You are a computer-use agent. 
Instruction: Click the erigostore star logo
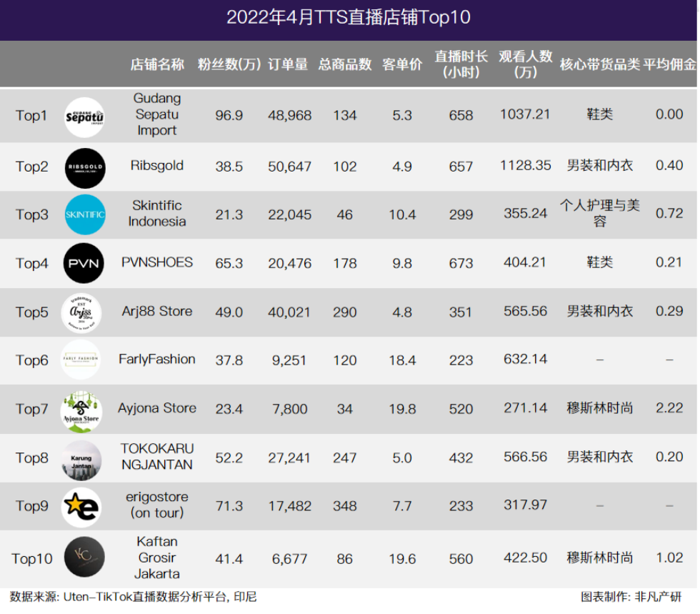(x=81, y=507)
